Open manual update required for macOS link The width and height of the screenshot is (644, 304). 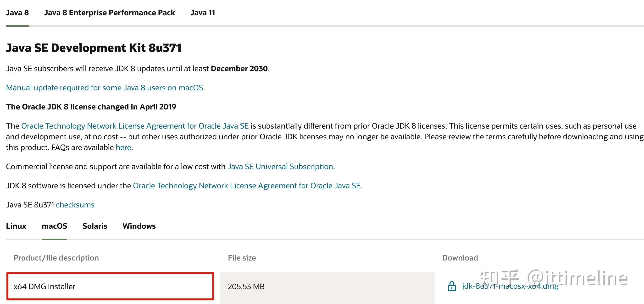coord(105,88)
